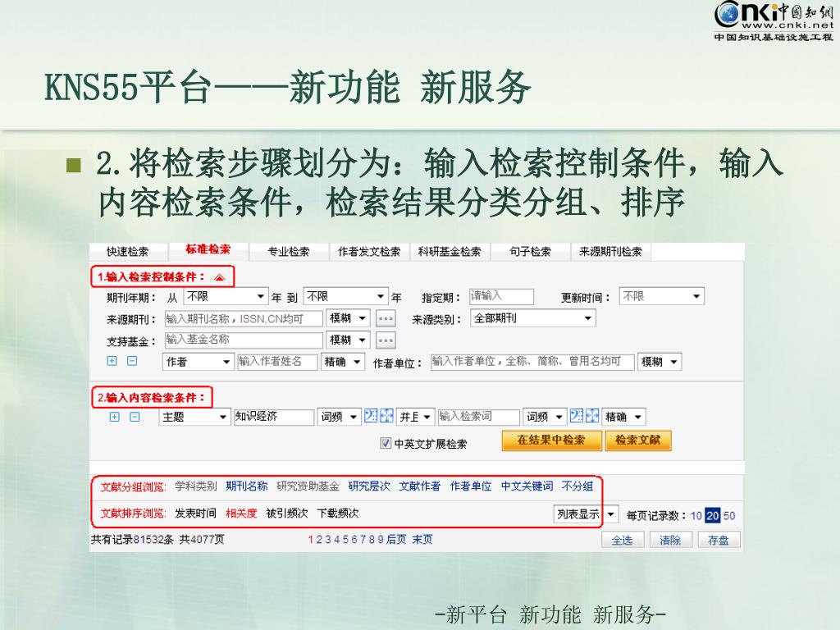Remove a row with minus icon before 主题
The width and height of the screenshot is (840, 630).
pyautogui.click(x=135, y=416)
